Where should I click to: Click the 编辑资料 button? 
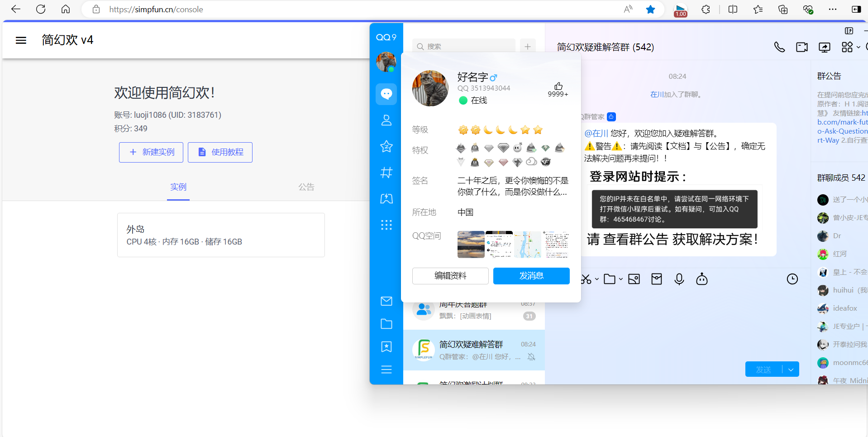click(x=450, y=276)
